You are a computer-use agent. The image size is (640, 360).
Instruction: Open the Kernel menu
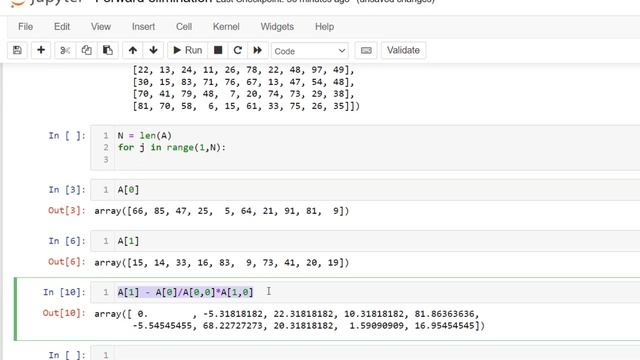click(226, 27)
